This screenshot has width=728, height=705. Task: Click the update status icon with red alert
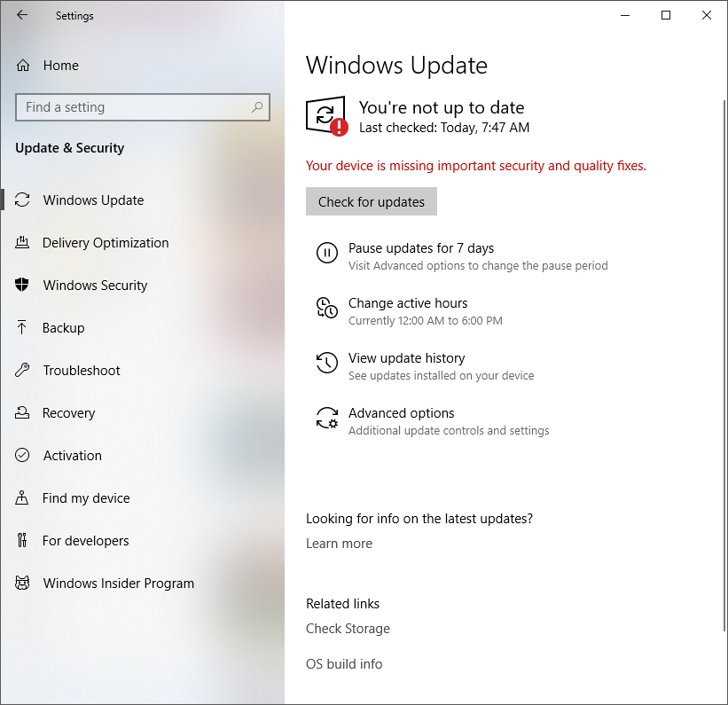(327, 116)
